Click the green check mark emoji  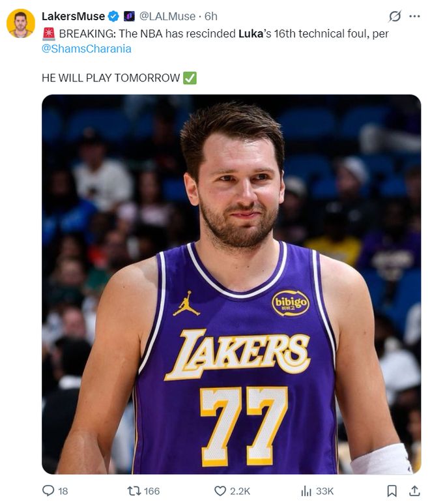tap(190, 78)
